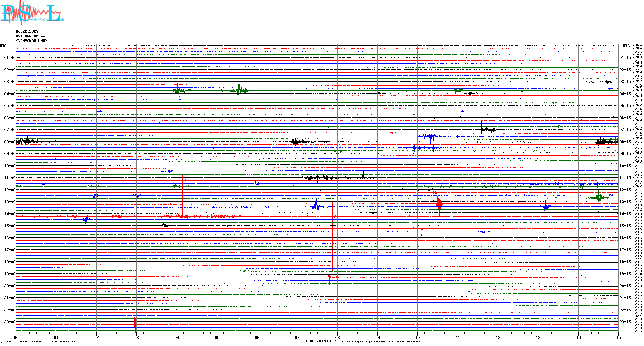Click the 04:15 time label on right axis
This screenshot has width=644, height=346.
[625, 94]
